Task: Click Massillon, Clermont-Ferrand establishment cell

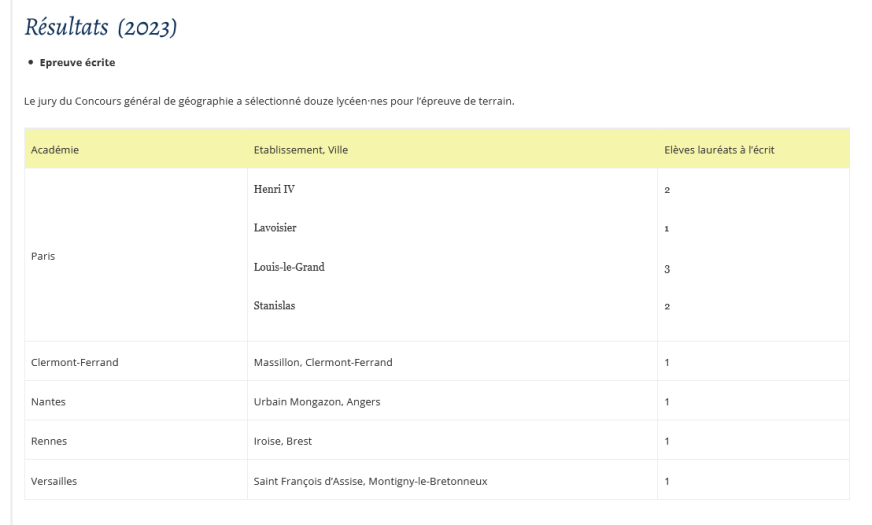Action: point(323,362)
